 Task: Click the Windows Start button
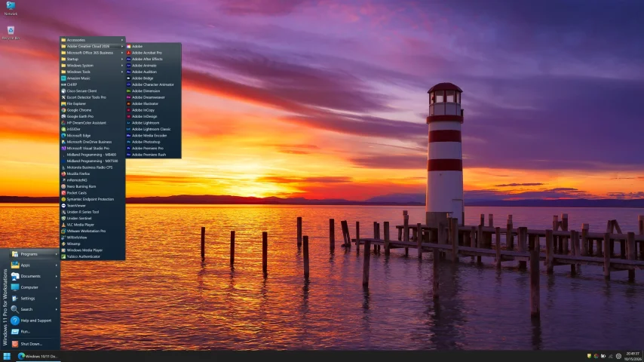coord(7,356)
